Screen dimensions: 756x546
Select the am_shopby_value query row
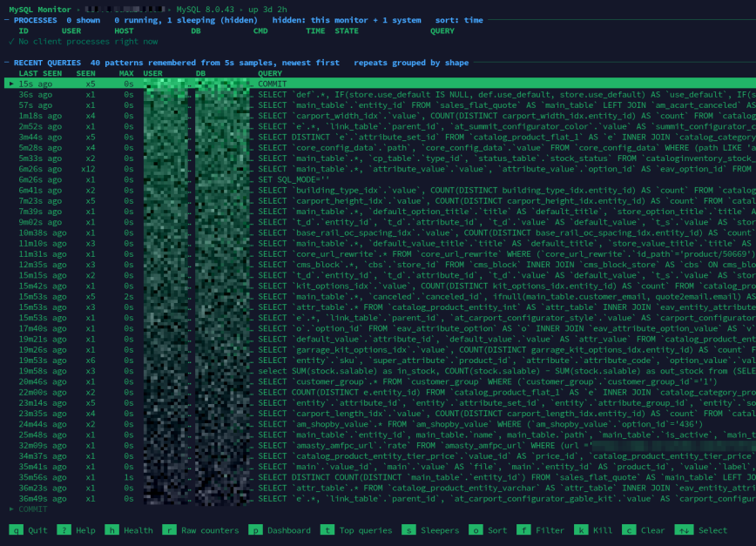(x=380, y=424)
